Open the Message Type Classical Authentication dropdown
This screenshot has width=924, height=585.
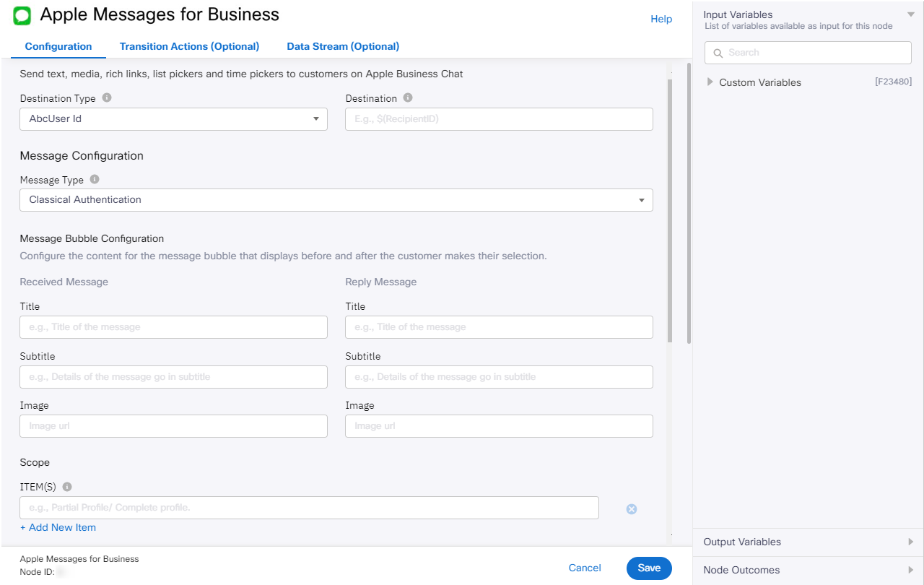point(336,200)
